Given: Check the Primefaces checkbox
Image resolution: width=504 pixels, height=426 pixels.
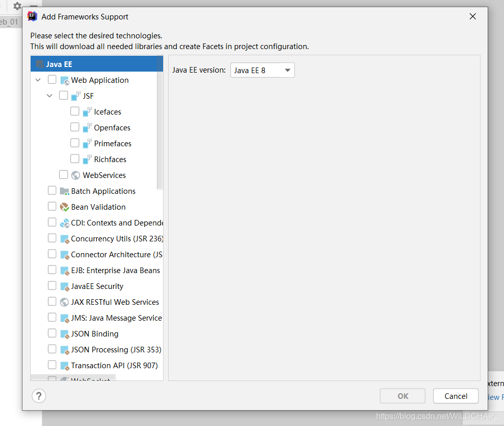Looking at the screenshot, I should tap(75, 143).
